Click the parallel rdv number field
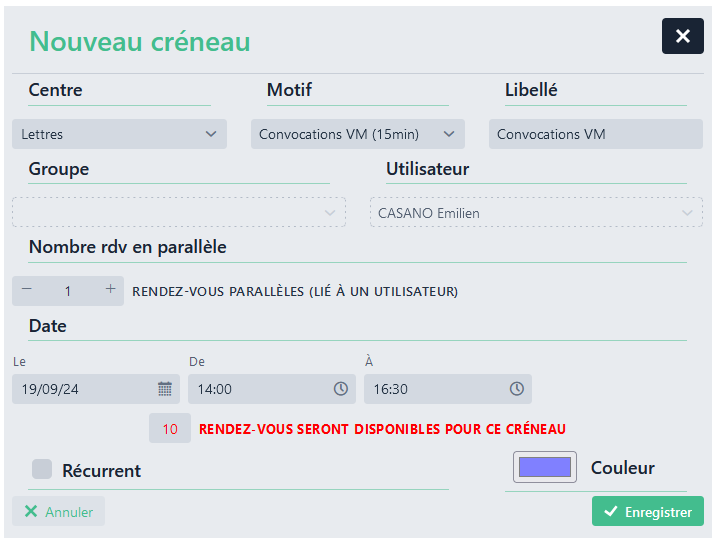The image size is (716, 545). 68,291
